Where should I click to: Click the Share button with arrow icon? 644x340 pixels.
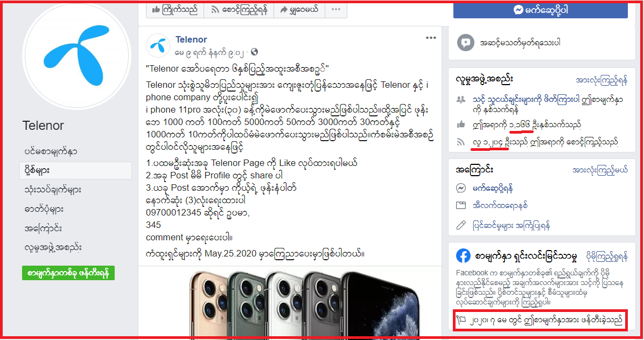299,10
